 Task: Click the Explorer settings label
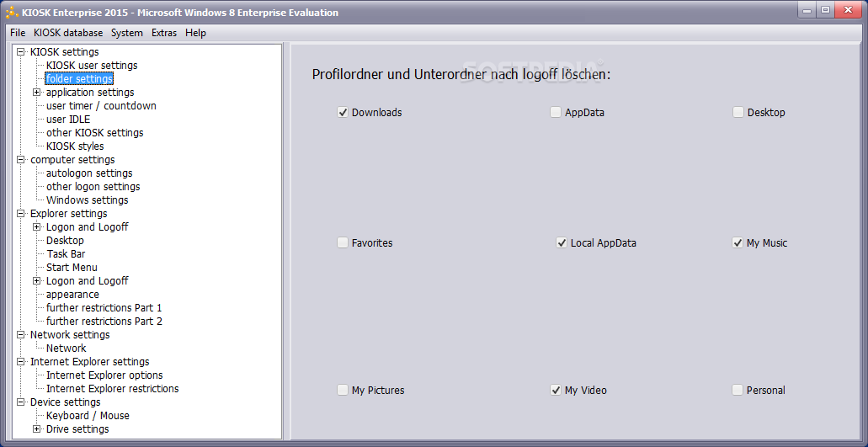[69, 214]
